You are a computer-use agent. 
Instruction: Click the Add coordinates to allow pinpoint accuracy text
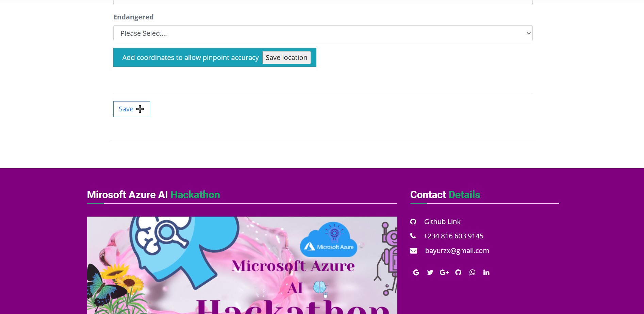191,58
